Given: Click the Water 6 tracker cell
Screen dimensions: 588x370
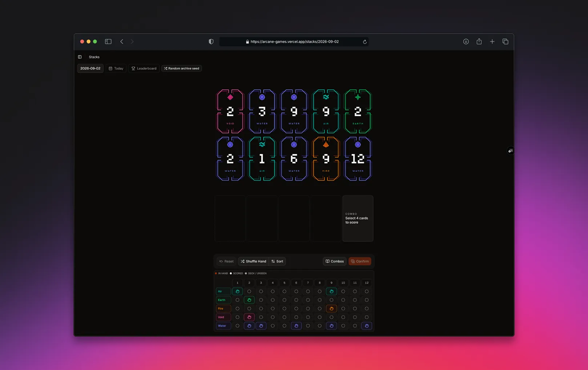Looking at the screenshot, I should click(296, 326).
